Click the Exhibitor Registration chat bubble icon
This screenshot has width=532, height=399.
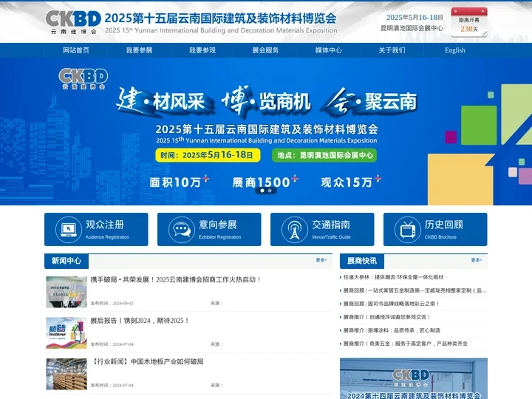182,230
